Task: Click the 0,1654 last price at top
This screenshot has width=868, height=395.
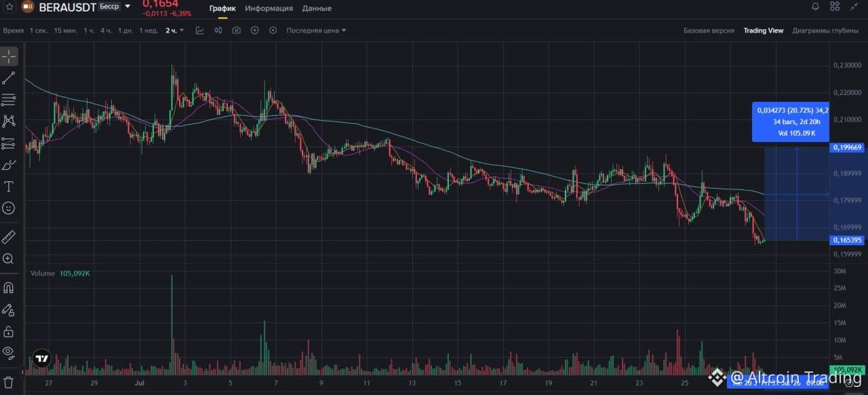Action: 160,4
